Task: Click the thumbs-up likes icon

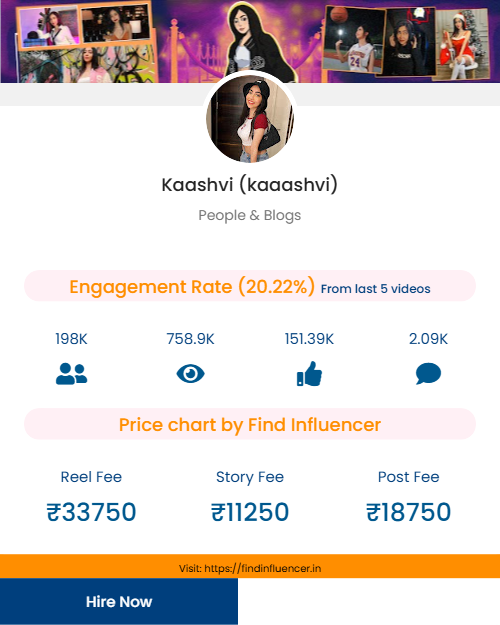Action: tap(309, 373)
